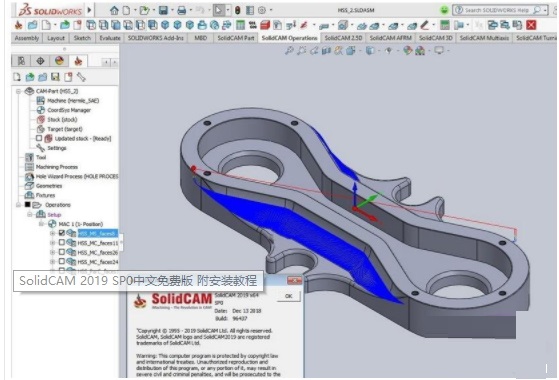
Task: Switch to the SolidCAM 2.5D tab
Action: tap(343, 38)
